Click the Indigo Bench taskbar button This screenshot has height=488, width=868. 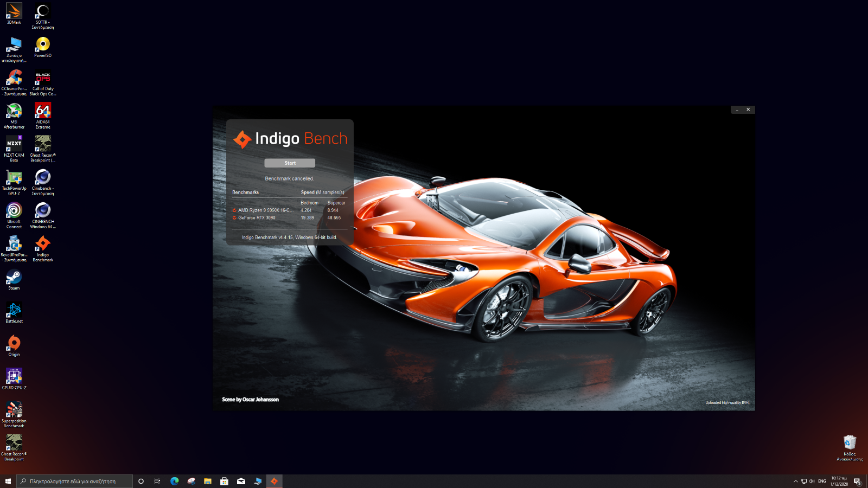click(x=274, y=481)
